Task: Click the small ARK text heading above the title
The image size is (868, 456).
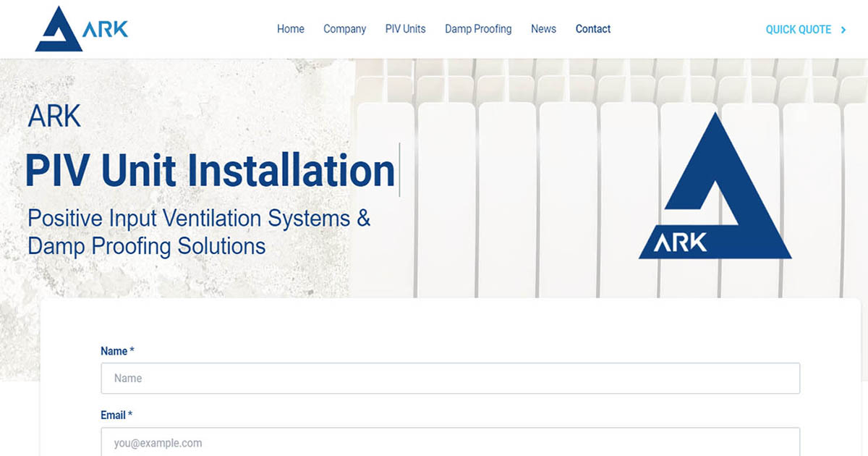Action: [55, 116]
